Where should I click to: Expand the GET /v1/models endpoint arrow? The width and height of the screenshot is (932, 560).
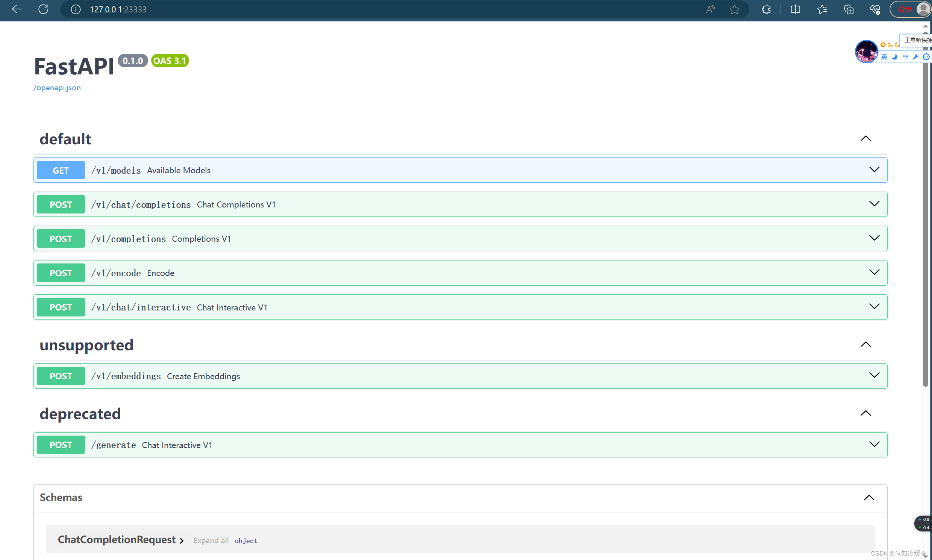pyautogui.click(x=874, y=170)
